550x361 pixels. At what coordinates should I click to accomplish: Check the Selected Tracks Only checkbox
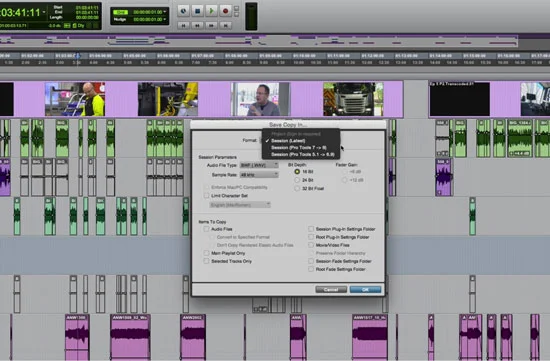click(x=206, y=261)
